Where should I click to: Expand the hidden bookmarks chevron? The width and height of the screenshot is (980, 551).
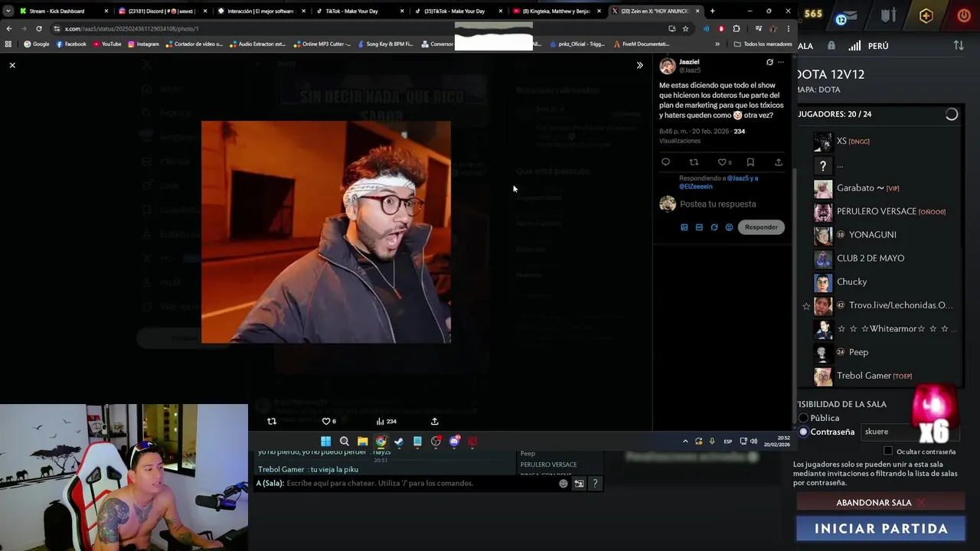tap(717, 44)
